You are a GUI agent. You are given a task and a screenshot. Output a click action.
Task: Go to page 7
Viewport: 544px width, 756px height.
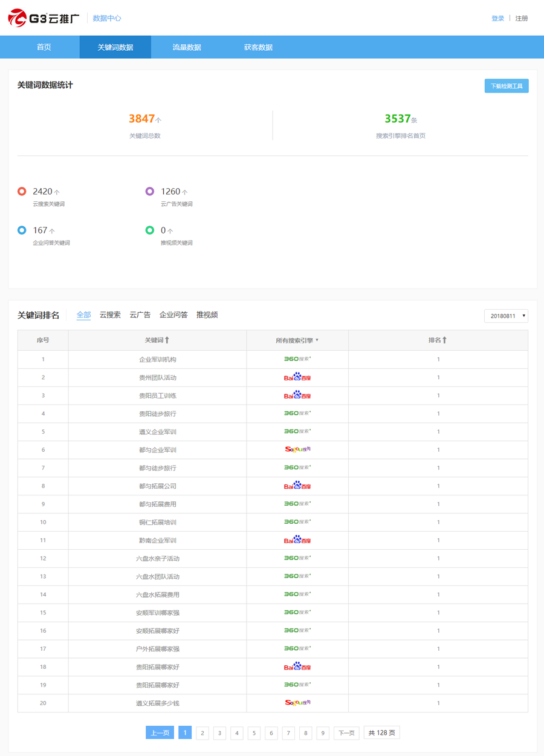point(288,733)
